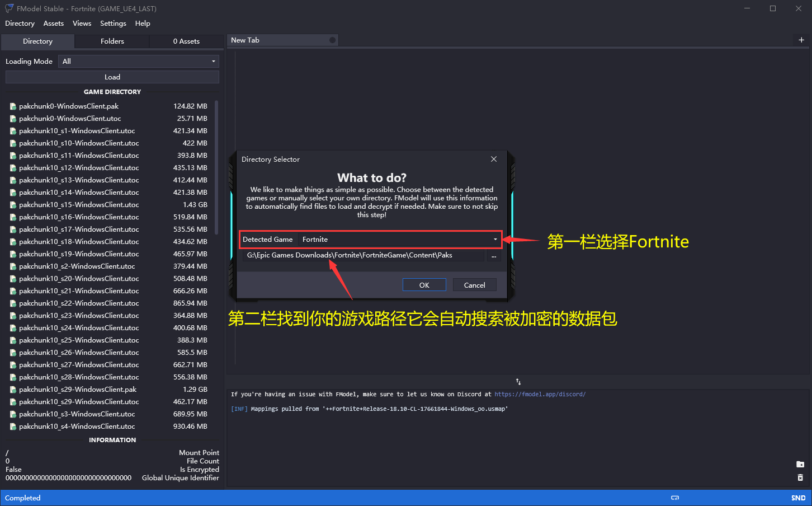Click the Load button

(112, 77)
